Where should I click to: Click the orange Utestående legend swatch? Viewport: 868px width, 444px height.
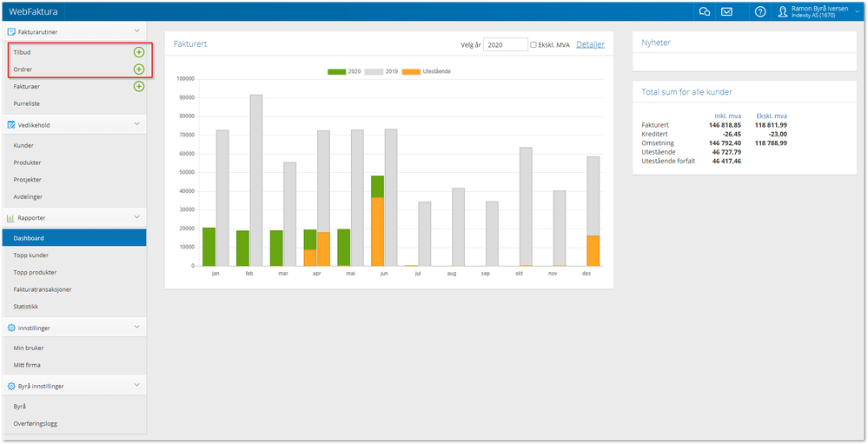click(x=410, y=71)
